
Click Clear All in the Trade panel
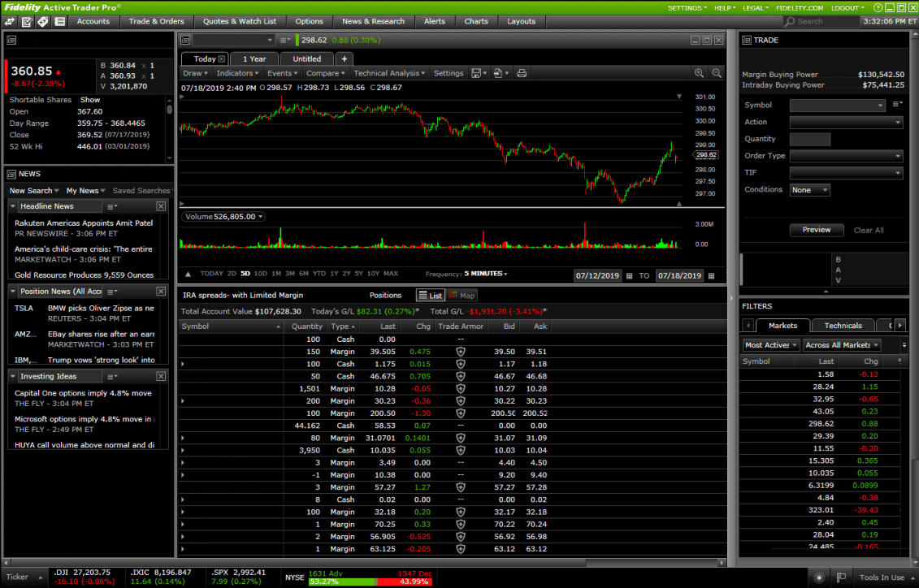tap(869, 230)
